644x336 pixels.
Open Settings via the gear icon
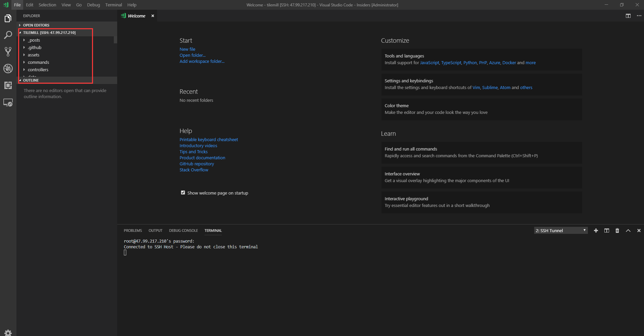coord(8,332)
